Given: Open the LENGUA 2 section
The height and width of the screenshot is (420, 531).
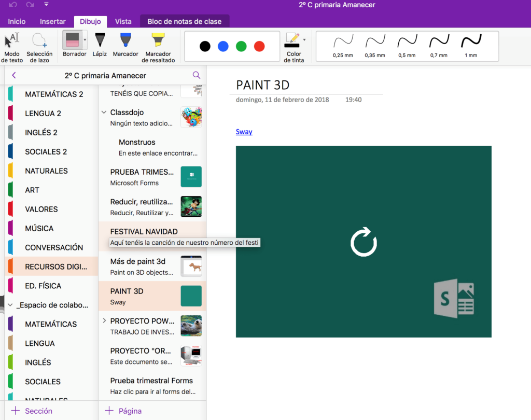Looking at the screenshot, I should (x=51, y=113).
